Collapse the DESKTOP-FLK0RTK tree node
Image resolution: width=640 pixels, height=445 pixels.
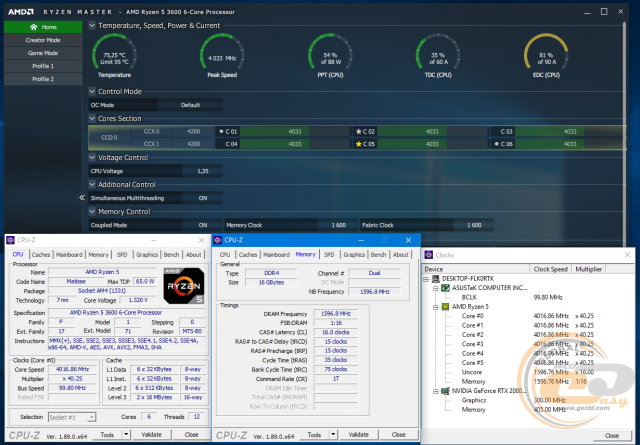[426, 279]
